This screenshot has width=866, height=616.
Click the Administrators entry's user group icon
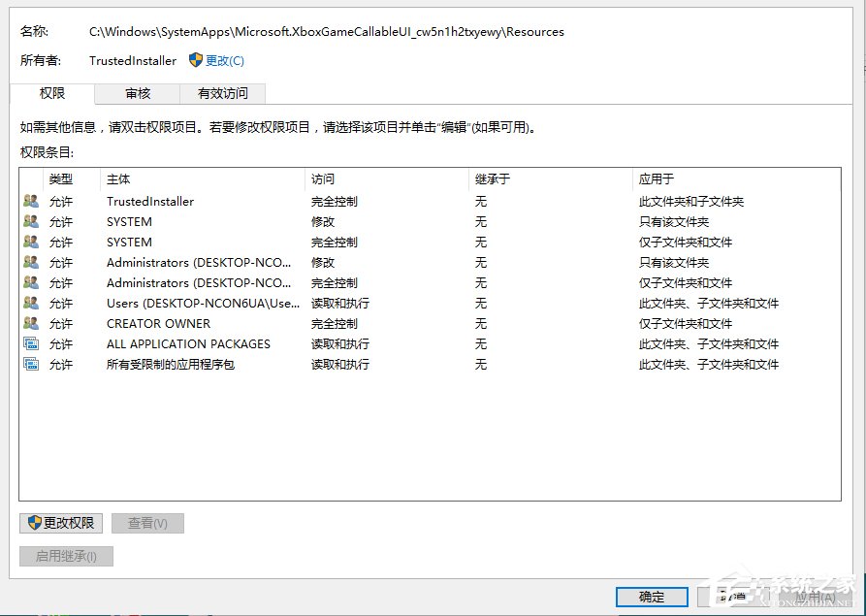click(x=32, y=262)
